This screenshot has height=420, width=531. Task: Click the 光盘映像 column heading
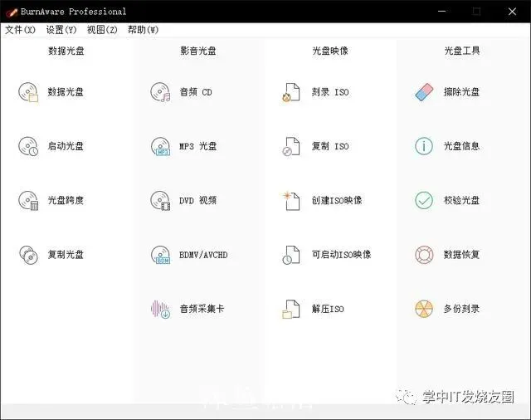pyautogui.click(x=330, y=51)
